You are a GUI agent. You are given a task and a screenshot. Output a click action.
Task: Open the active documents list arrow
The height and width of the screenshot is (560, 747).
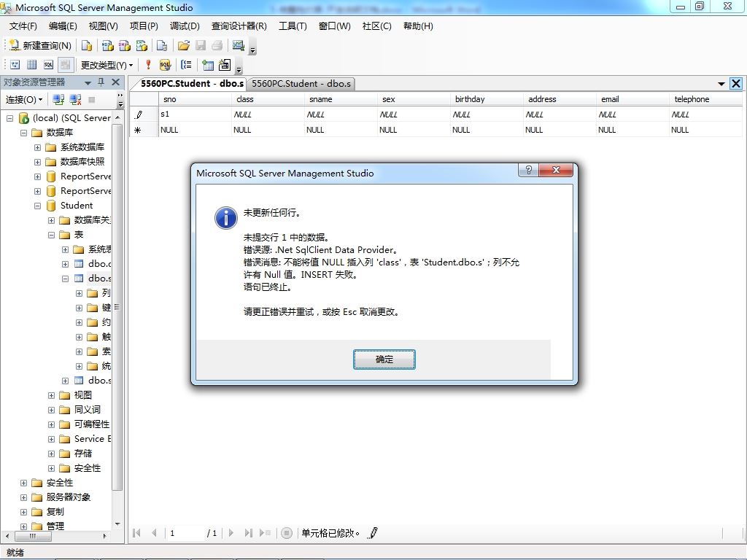(721, 84)
